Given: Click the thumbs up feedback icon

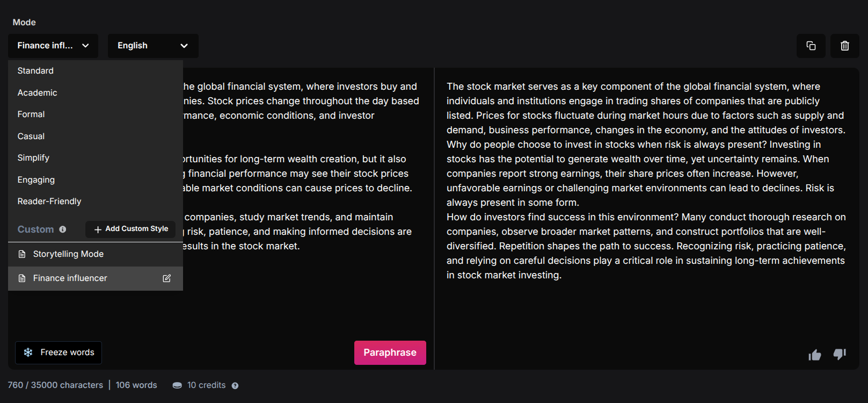Looking at the screenshot, I should [x=815, y=355].
